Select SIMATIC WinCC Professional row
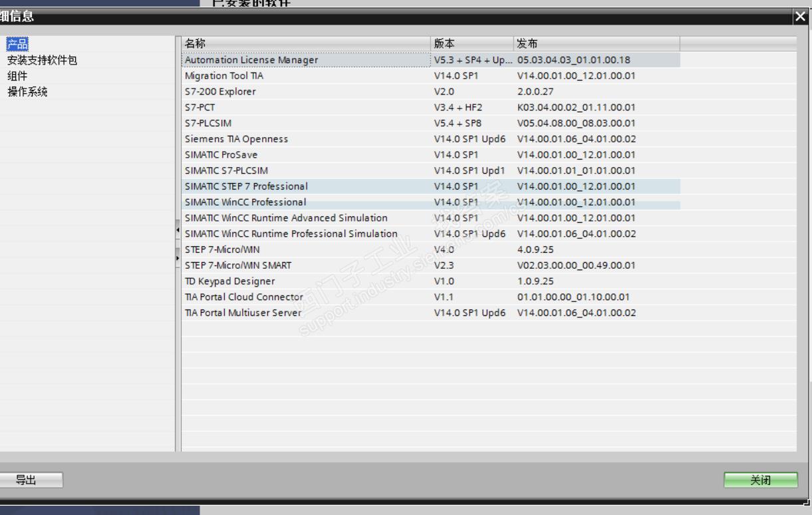This screenshot has width=812, height=515. pyautogui.click(x=431, y=202)
